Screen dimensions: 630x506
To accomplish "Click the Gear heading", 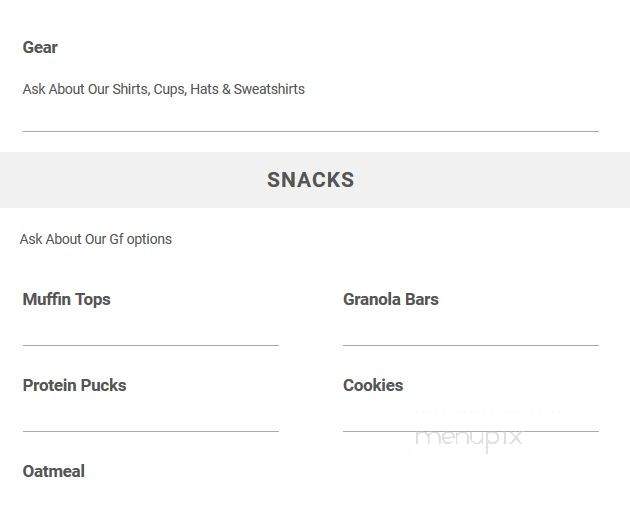I will [40, 48].
